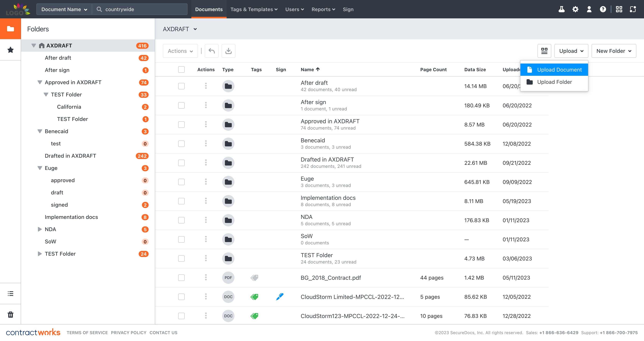Open Favorites star in sidebar
The height and width of the screenshot is (341, 644).
click(11, 50)
